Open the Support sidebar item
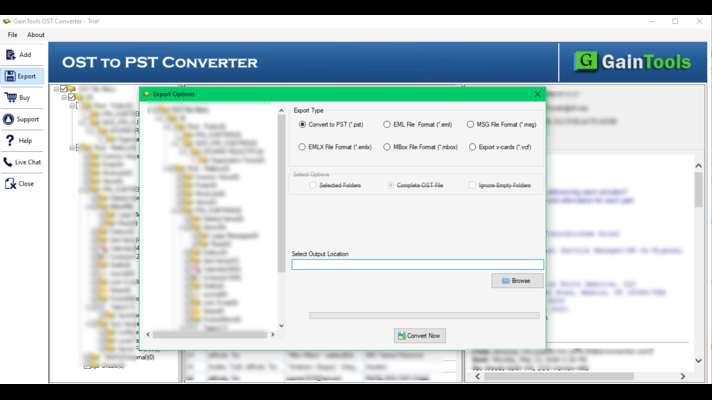 click(x=22, y=119)
